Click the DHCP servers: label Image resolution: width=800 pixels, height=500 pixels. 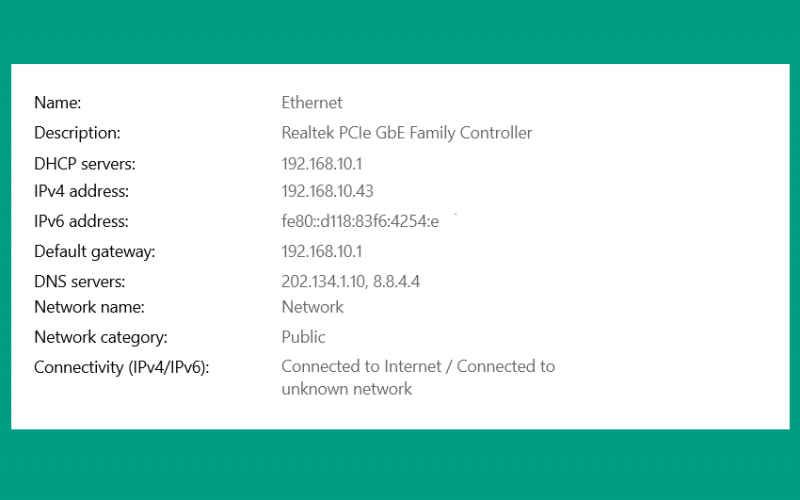coord(85,164)
